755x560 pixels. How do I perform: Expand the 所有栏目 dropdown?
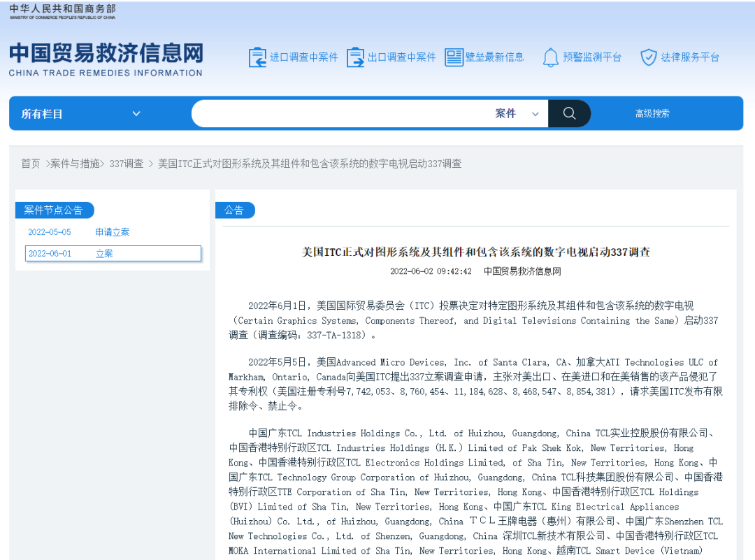(x=81, y=114)
